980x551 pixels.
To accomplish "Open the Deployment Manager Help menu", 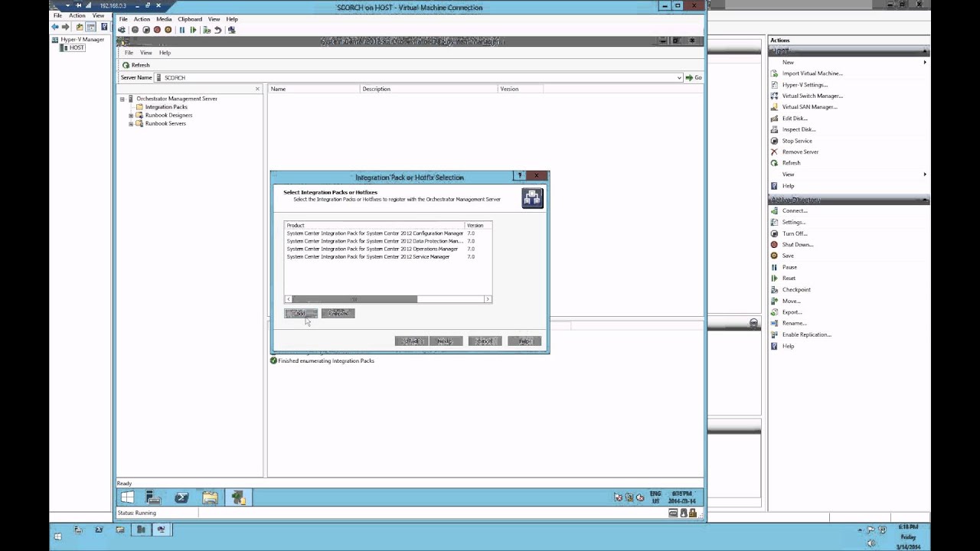I will 165,53.
